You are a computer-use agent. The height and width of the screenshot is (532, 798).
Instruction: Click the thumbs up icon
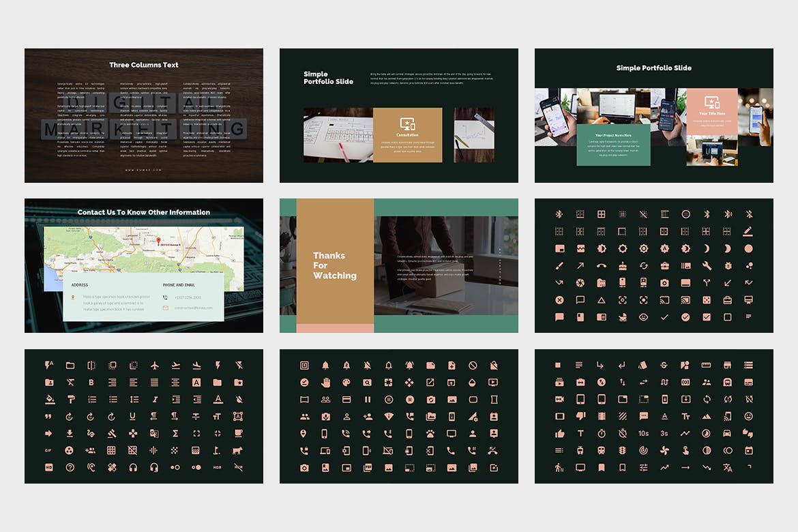click(x=559, y=433)
